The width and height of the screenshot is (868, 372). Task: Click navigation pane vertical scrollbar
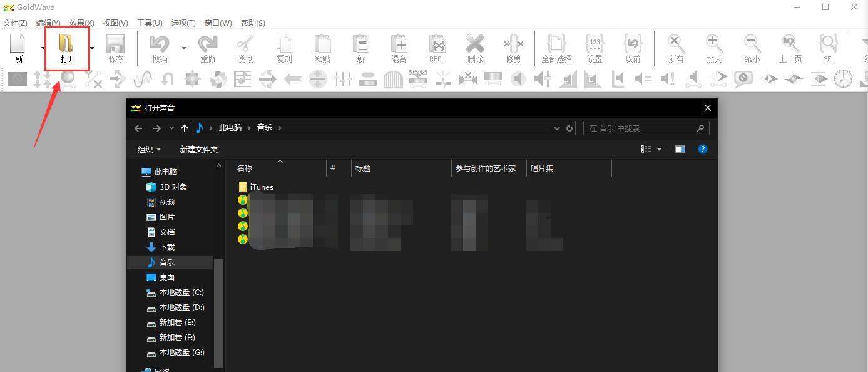(x=218, y=313)
